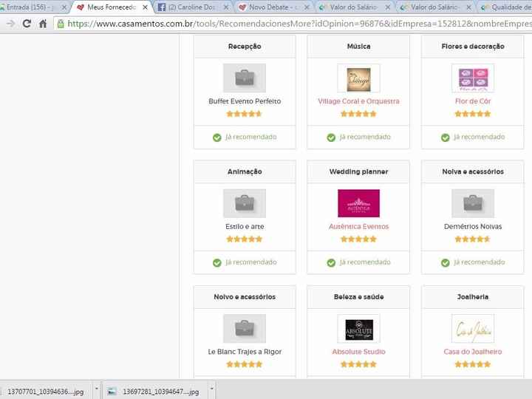Click the Flores e decoração category header
This screenshot has height=399, width=532.
click(473, 46)
